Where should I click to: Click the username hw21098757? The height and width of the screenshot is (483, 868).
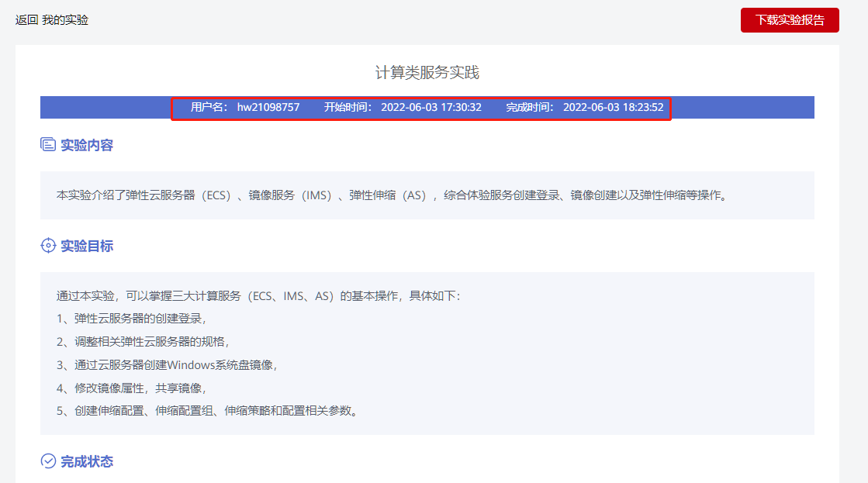point(268,107)
